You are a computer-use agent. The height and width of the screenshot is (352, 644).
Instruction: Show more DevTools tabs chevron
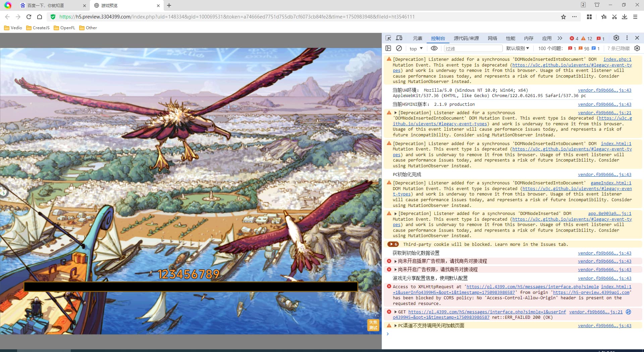560,38
